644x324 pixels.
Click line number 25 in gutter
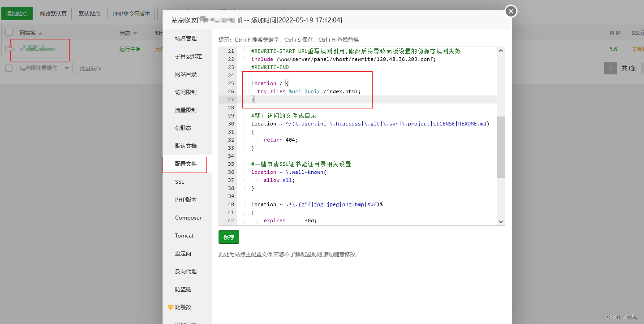tap(231, 83)
